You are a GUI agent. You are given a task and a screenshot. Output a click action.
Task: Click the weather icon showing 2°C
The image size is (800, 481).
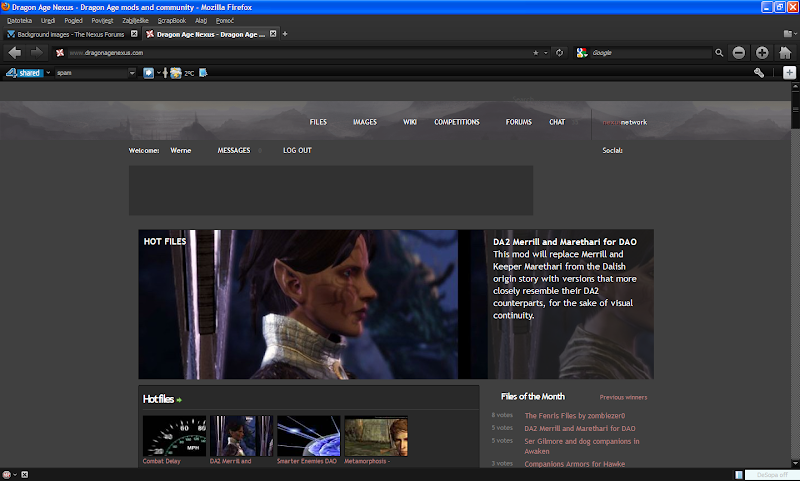point(176,73)
